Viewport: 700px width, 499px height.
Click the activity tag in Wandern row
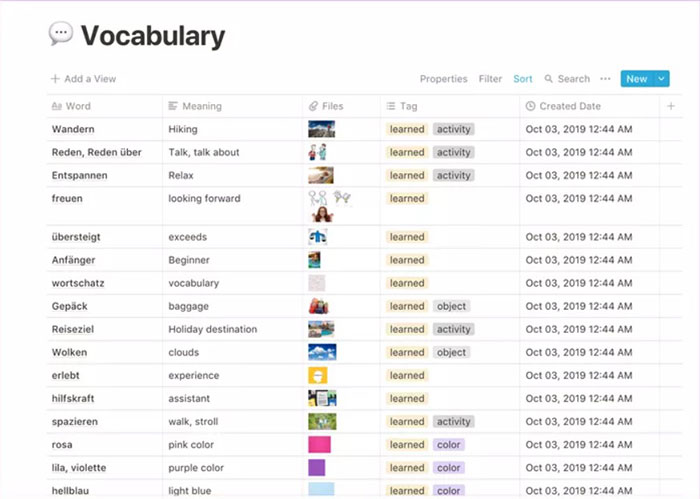(453, 129)
